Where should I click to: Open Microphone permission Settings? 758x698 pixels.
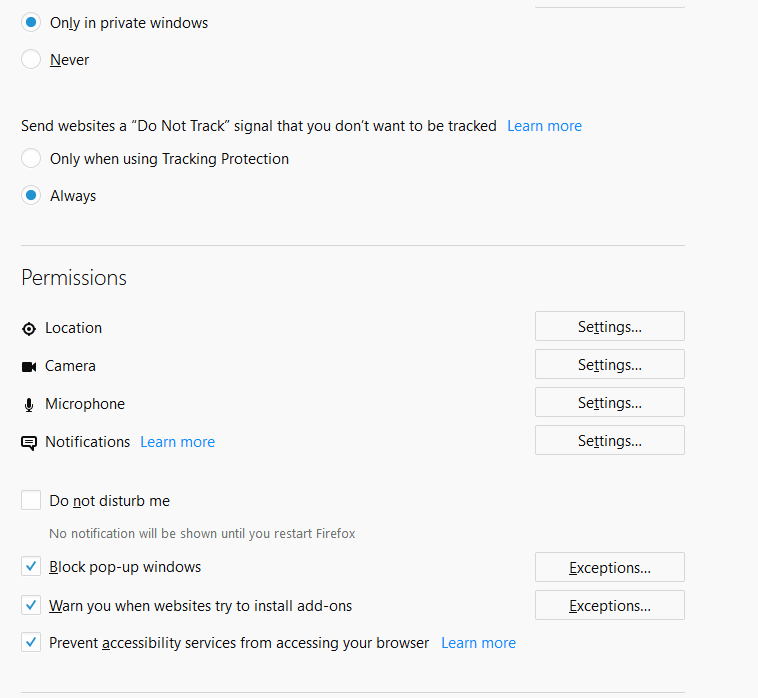tap(610, 402)
